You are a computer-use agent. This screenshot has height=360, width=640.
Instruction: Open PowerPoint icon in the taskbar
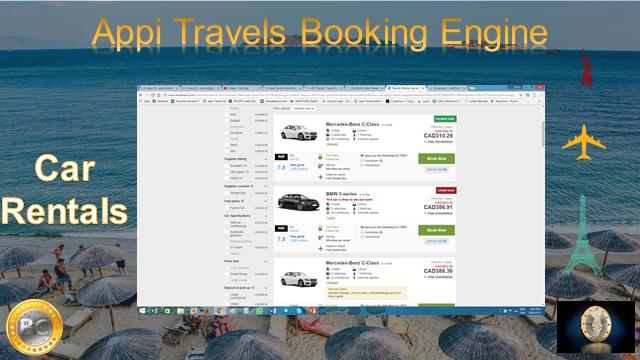[x=312, y=311]
